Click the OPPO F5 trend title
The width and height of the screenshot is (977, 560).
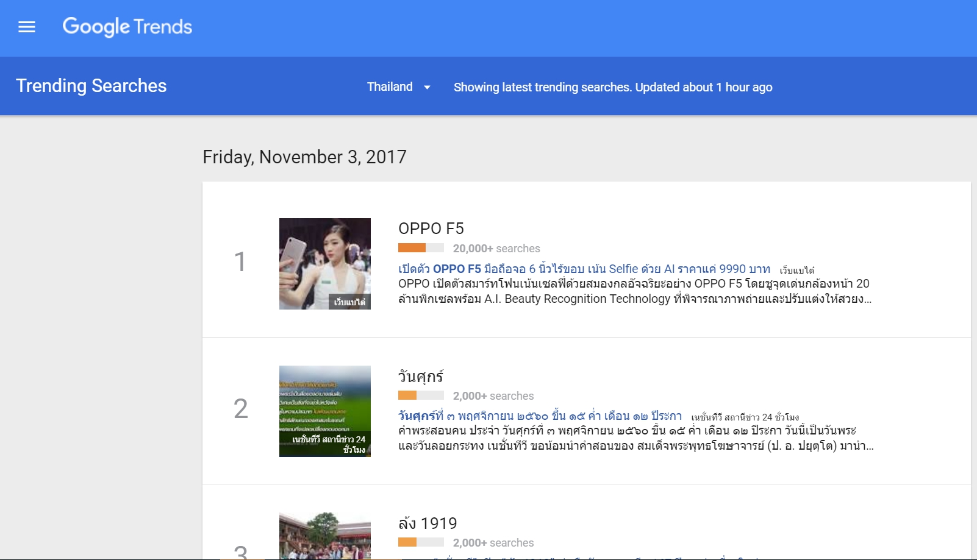(x=431, y=229)
